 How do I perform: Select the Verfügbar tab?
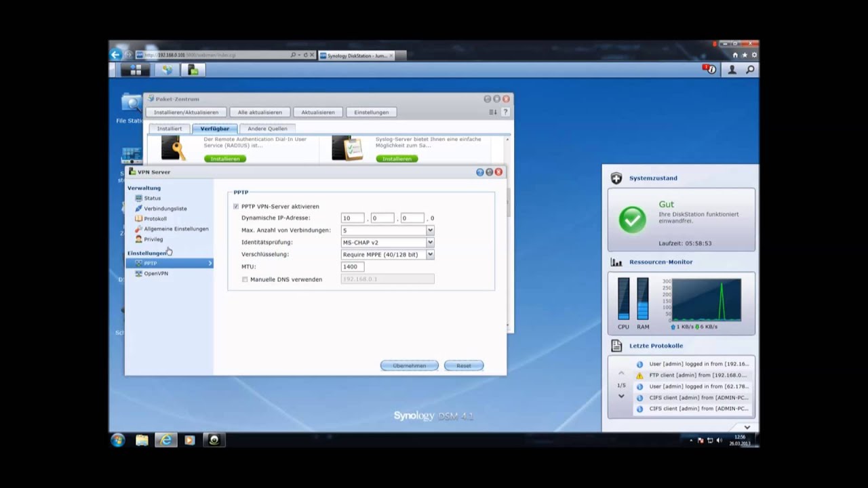tap(214, 128)
